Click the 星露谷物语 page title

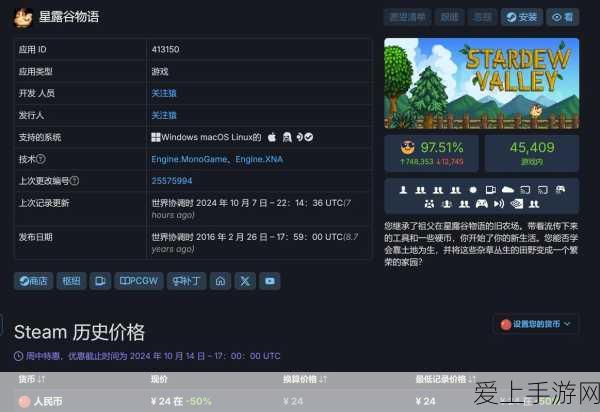(69, 17)
